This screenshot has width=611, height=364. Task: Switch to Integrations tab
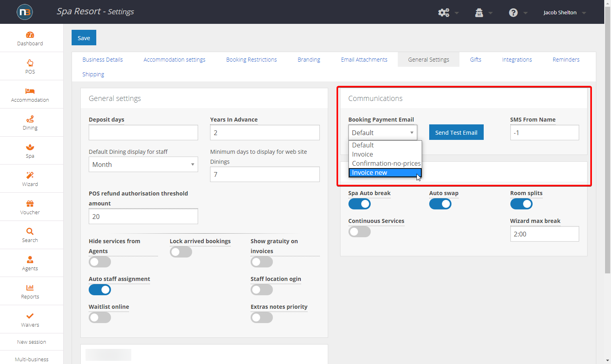(517, 60)
